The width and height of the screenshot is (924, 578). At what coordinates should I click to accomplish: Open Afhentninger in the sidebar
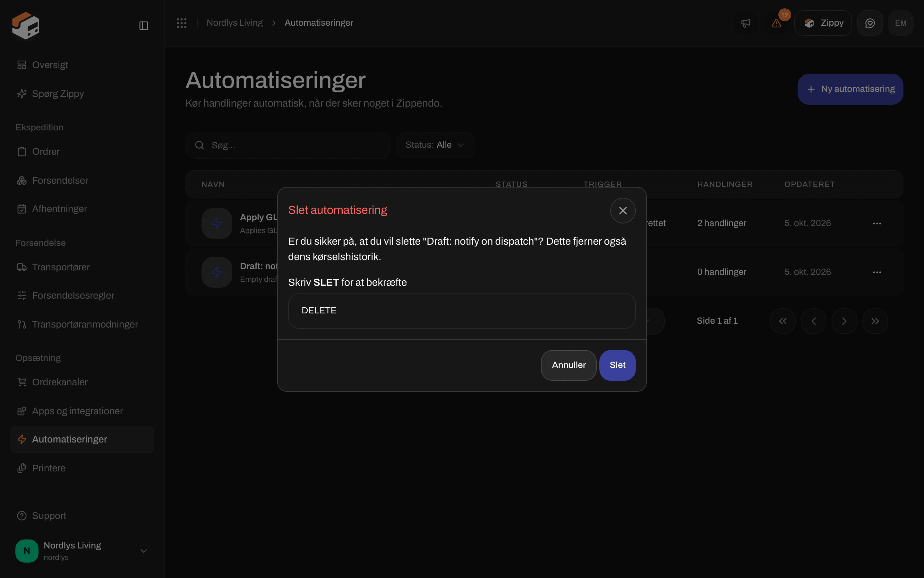click(82, 209)
